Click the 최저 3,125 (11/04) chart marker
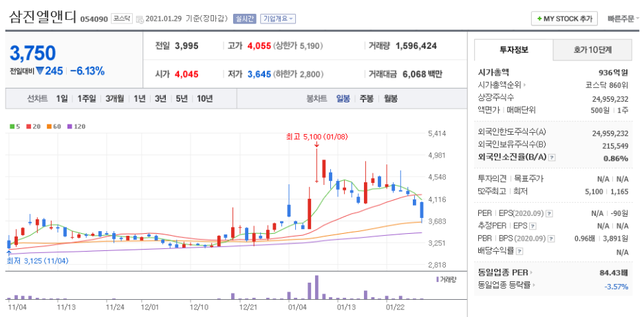 coord(37,261)
